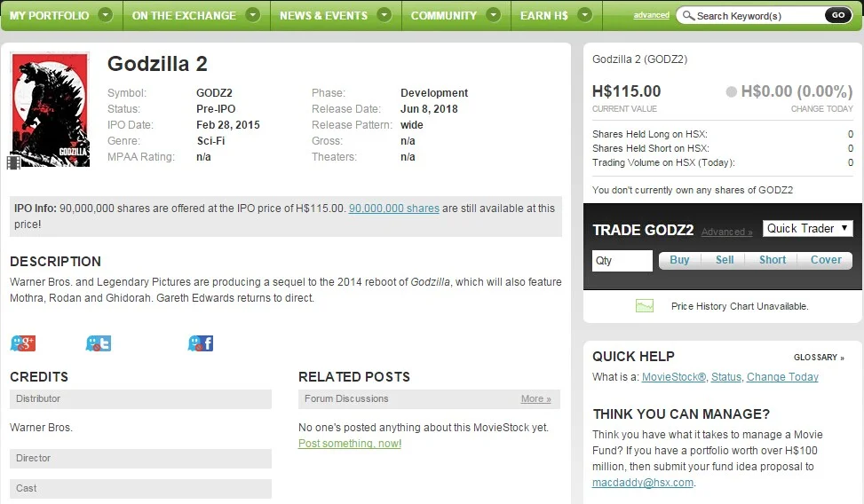Click the Sell button
Viewport: 864px width, 504px height.
coord(724,260)
